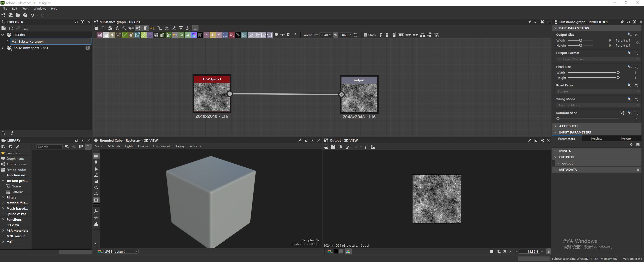Switch to the Preview tab
The height and width of the screenshot is (262, 644).
(596, 139)
